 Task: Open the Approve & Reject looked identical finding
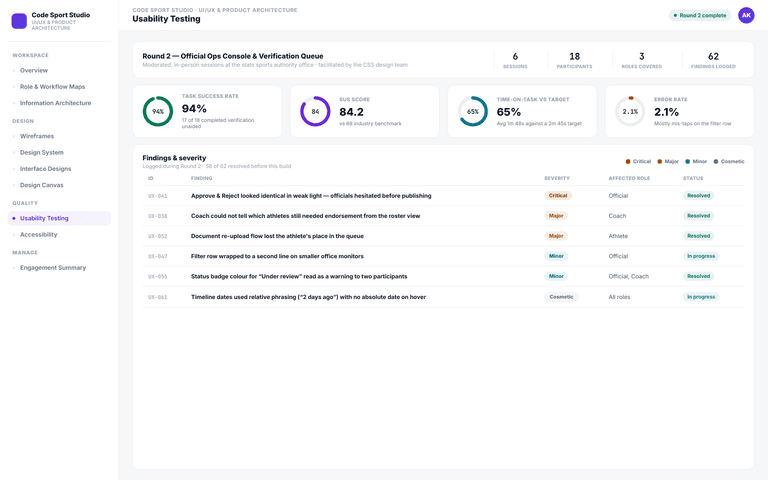(x=311, y=195)
